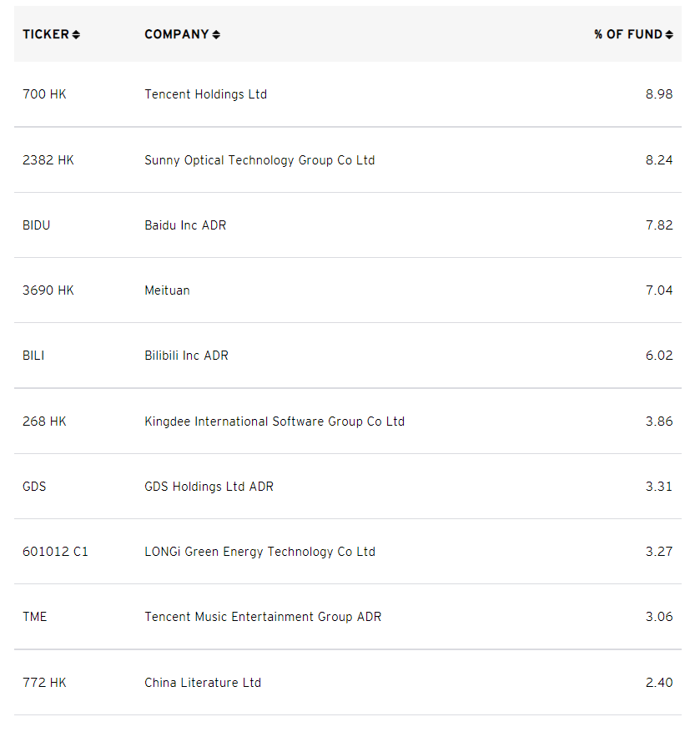Viewport: 700px width, 737px height.
Task: Select the Tencent Holdings Ltd company name
Action: tap(205, 94)
